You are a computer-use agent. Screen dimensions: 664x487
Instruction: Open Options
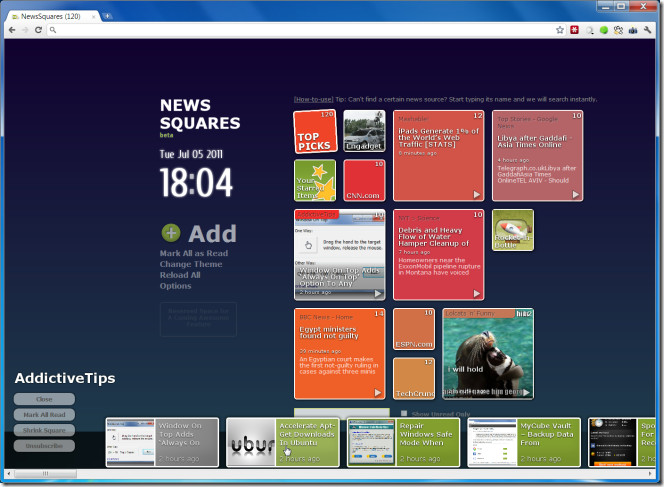point(175,286)
